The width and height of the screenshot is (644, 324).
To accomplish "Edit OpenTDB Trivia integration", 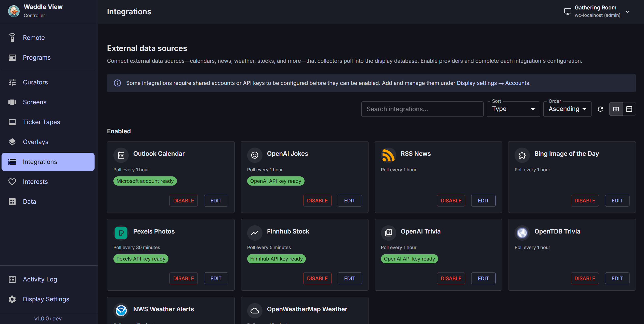I will [x=617, y=278].
